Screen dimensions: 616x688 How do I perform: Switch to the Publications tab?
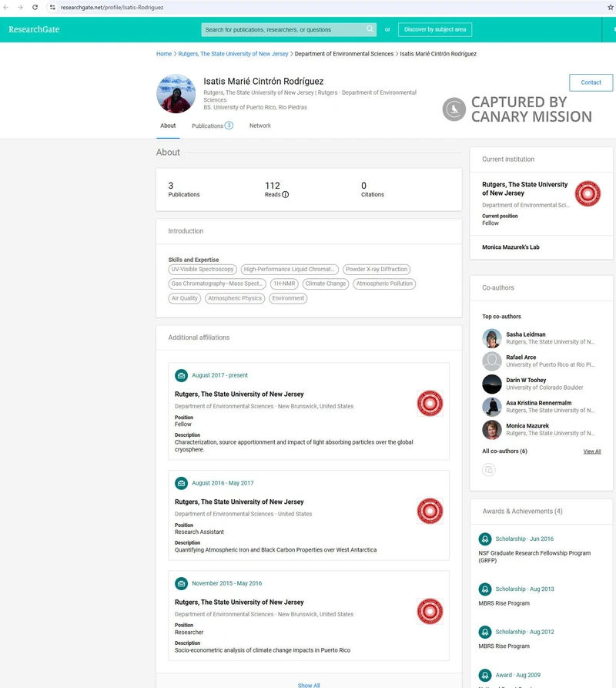(213, 126)
